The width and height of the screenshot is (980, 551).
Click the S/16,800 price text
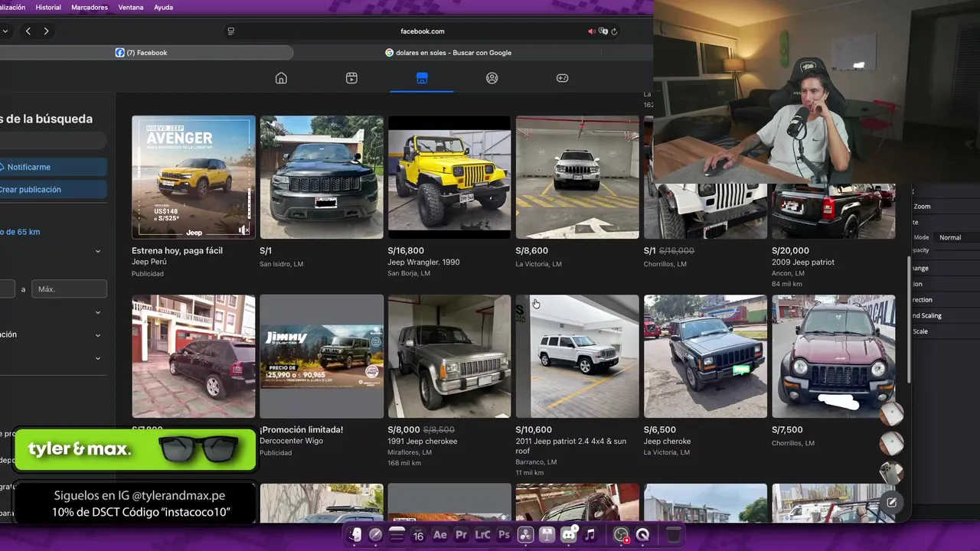pyautogui.click(x=406, y=250)
